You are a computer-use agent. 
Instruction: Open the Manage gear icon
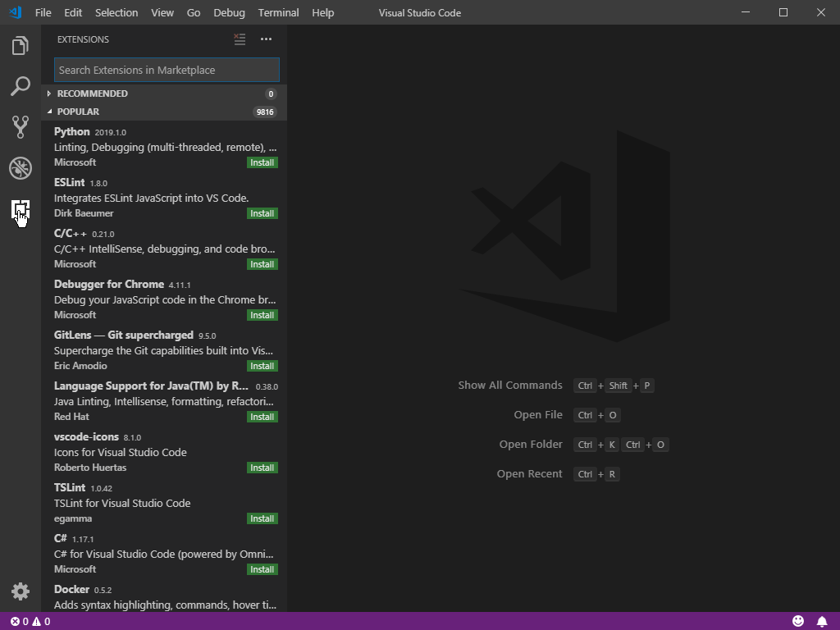pyautogui.click(x=21, y=591)
